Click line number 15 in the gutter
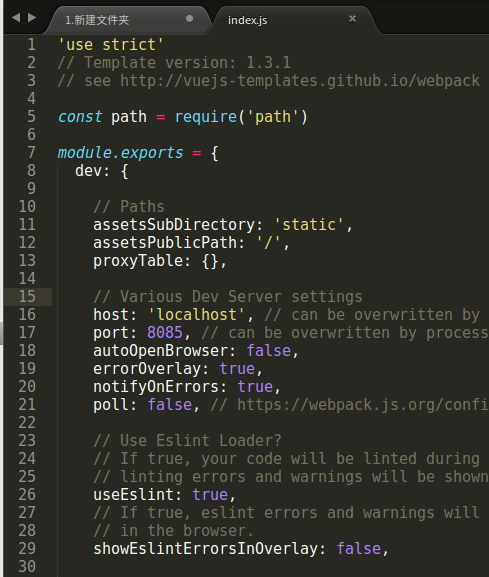Screen dimensions: 489x577 27,297
